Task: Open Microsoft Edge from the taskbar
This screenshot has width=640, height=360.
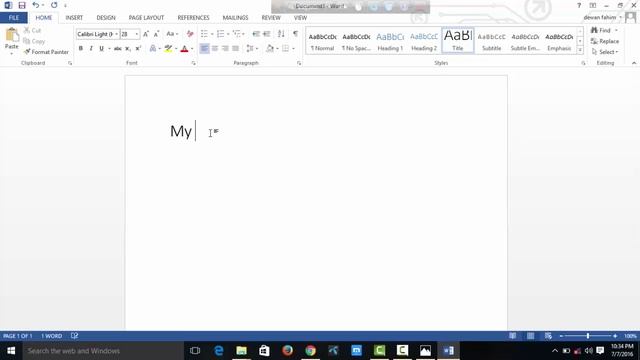Action: (x=219, y=351)
